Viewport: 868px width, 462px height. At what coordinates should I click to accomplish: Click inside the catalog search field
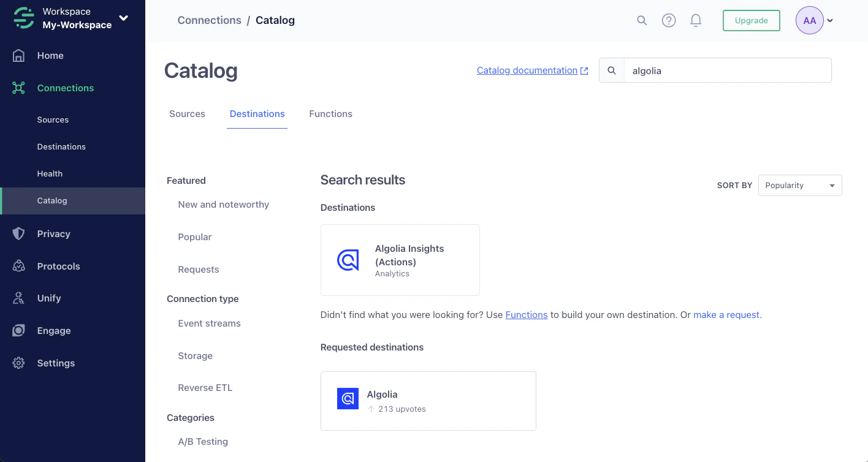(727, 70)
